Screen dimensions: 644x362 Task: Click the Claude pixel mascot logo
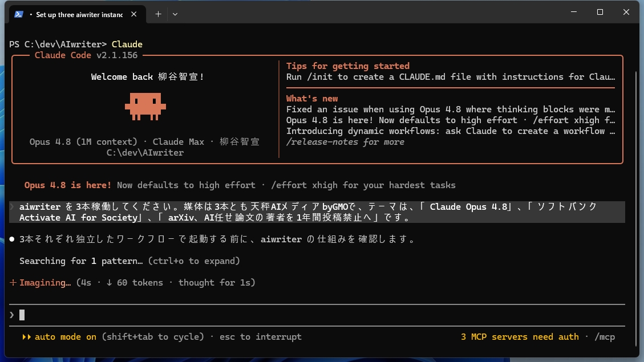[x=145, y=106]
